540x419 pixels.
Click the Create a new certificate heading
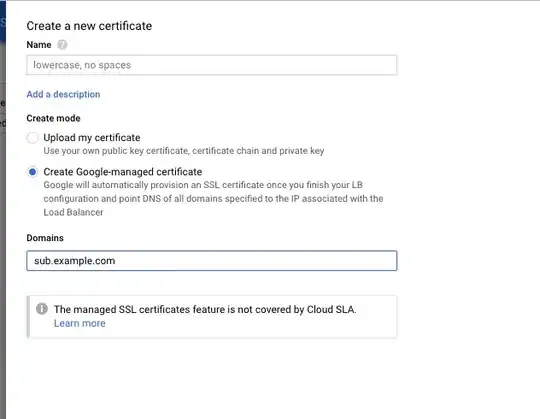pyautogui.click(x=89, y=26)
